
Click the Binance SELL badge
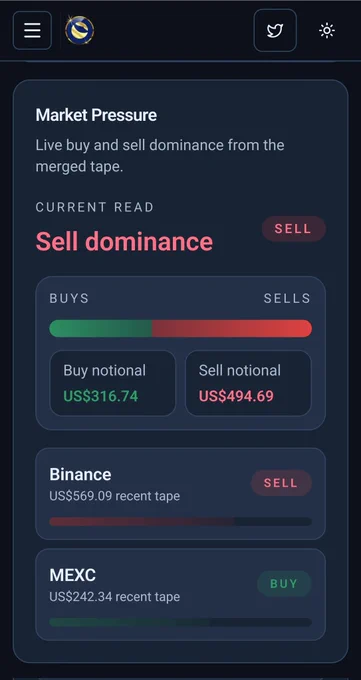click(x=281, y=483)
